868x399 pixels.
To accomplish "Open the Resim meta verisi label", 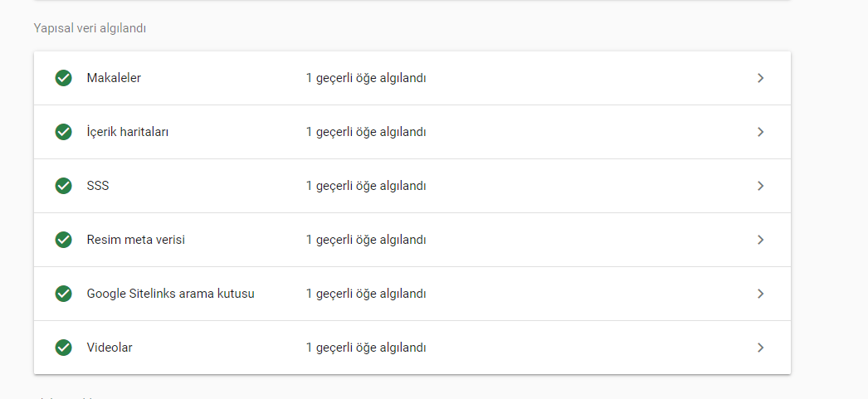I will pos(135,240).
